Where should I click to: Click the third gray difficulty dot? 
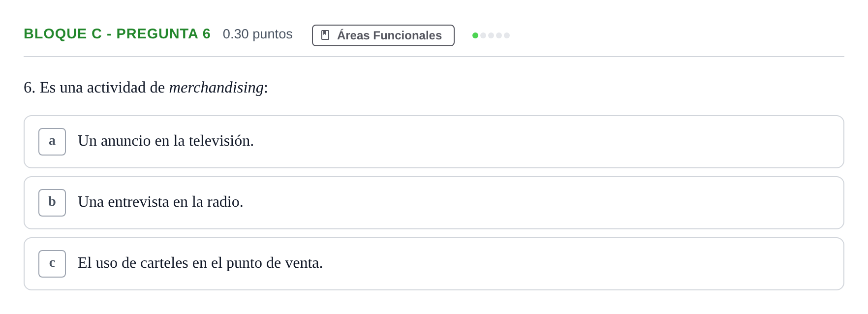pyautogui.click(x=491, y=35)
